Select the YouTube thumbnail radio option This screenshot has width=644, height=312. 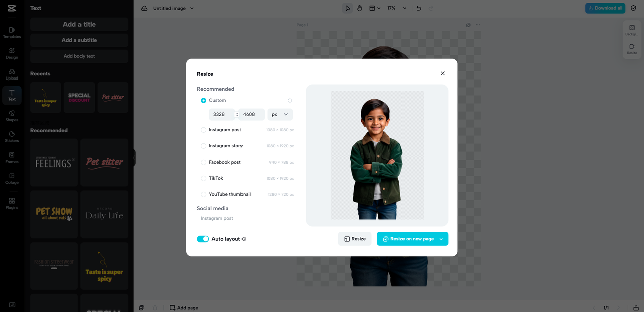tap(203, 194)
